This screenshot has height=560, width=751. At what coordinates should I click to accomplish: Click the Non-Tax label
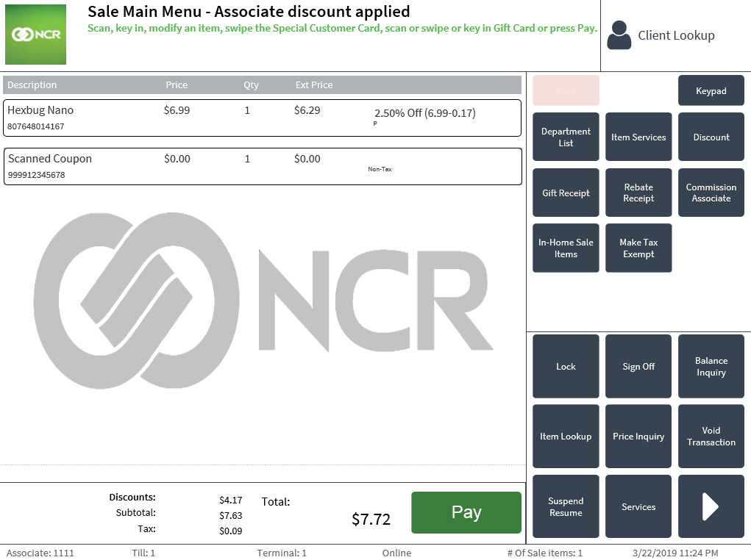[380, 169]
